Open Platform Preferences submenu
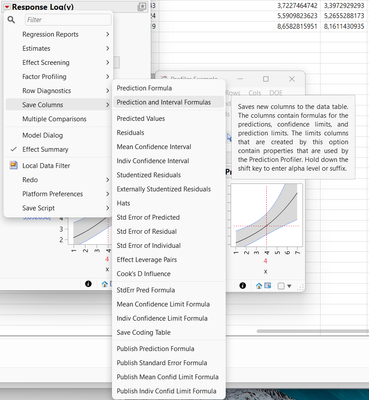 click(x=58, y=194)
